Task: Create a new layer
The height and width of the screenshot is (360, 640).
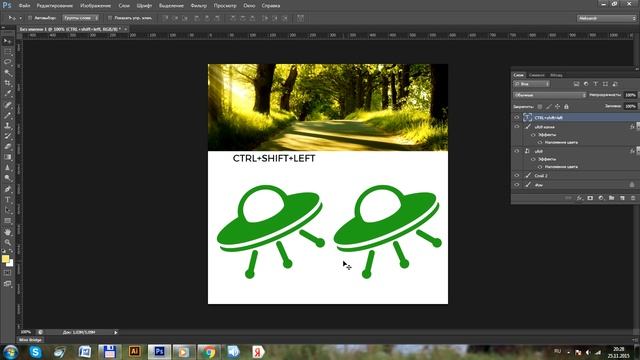Action: tap(622, 198)
